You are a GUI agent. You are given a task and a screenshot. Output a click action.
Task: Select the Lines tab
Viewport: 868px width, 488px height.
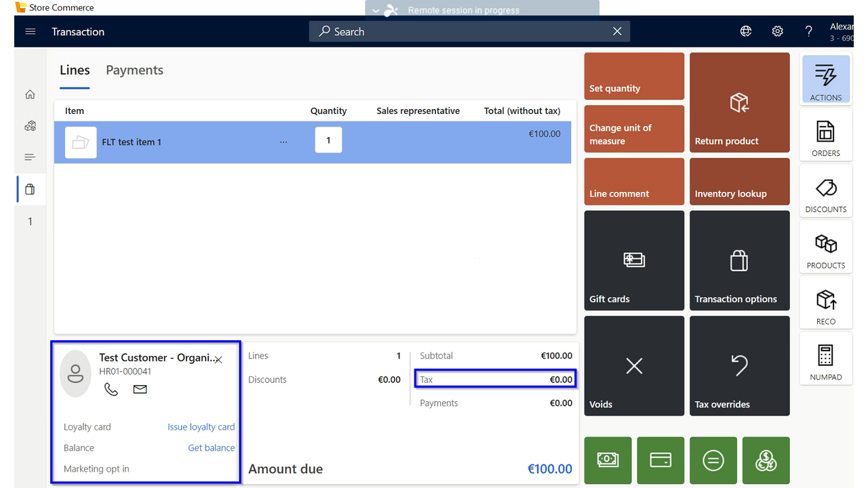pos(75,70)
